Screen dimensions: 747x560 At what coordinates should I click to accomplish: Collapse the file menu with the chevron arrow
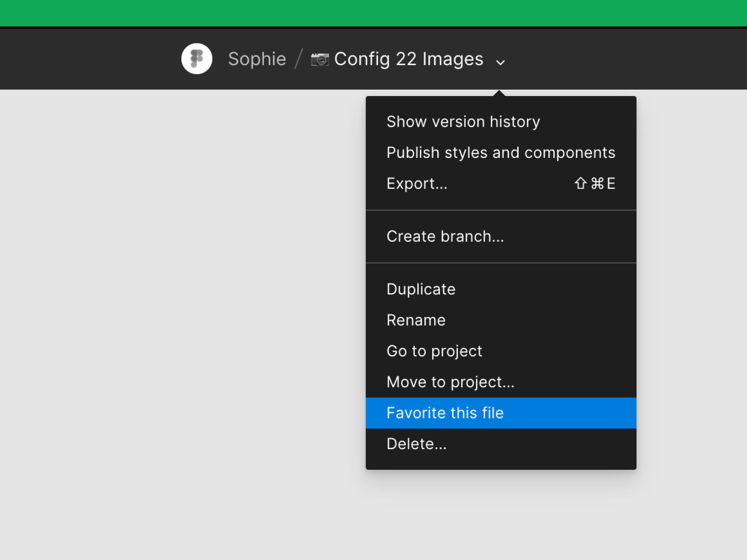(x=500, y=62)
